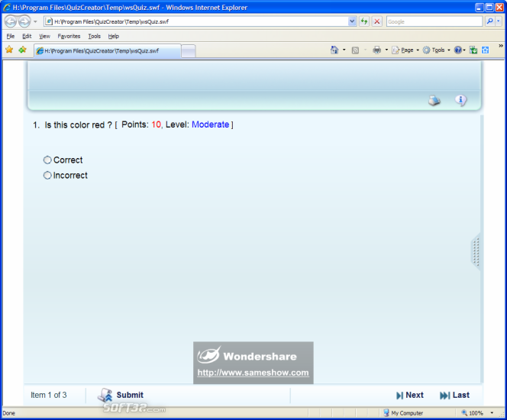Click the quiz info bubble icon
507x420 pixels.
(460, 100)
